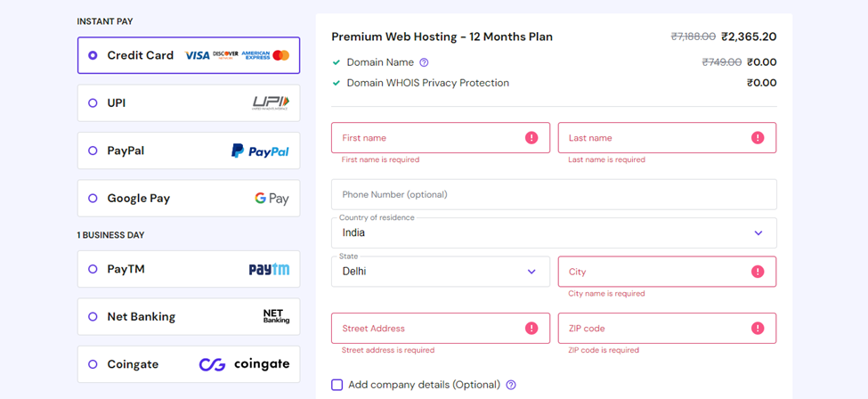Click the Coingate logo
This screenshot has height=399, width=868.
pyautogui.click(x=244, y=364)
